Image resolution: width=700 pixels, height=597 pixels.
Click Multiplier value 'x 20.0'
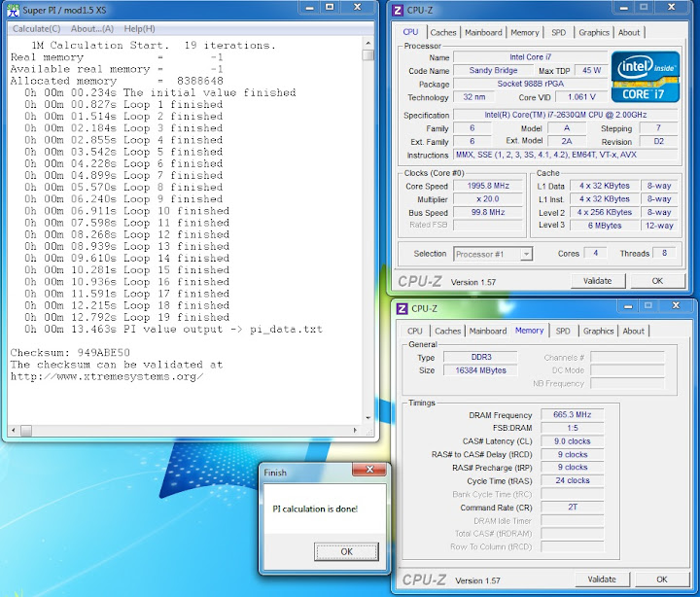(488, 199)
